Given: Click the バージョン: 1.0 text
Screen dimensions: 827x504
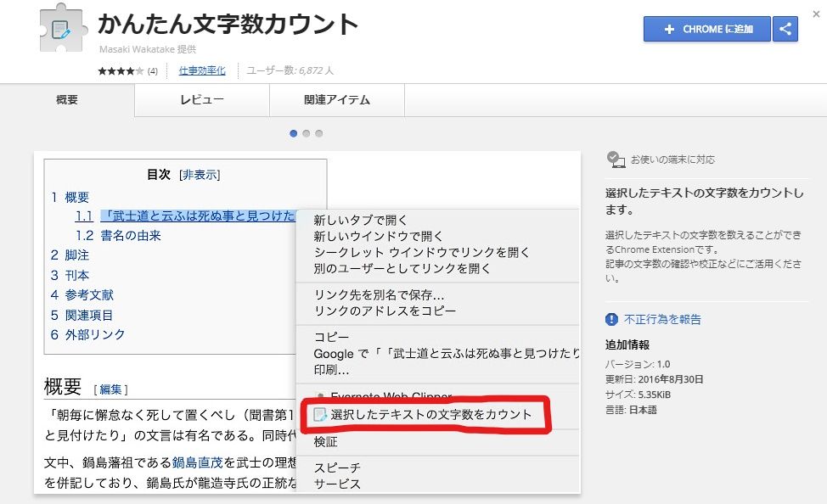Looking at the screenshot, I should (638, 364).
